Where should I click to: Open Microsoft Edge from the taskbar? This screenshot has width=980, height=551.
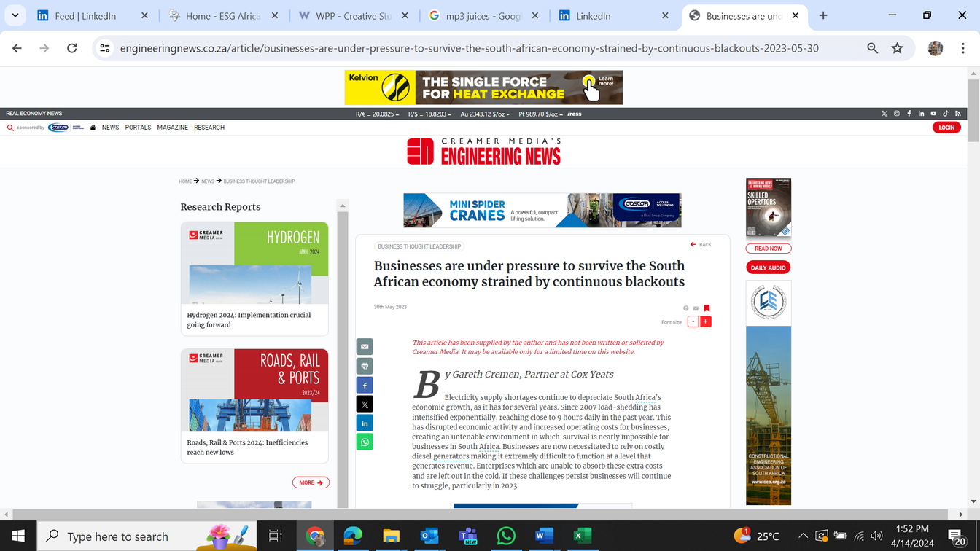[x=353, y=536]
